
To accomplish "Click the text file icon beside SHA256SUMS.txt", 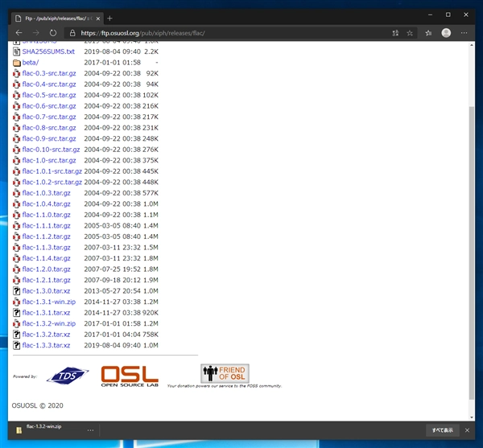I will point(17,51).
